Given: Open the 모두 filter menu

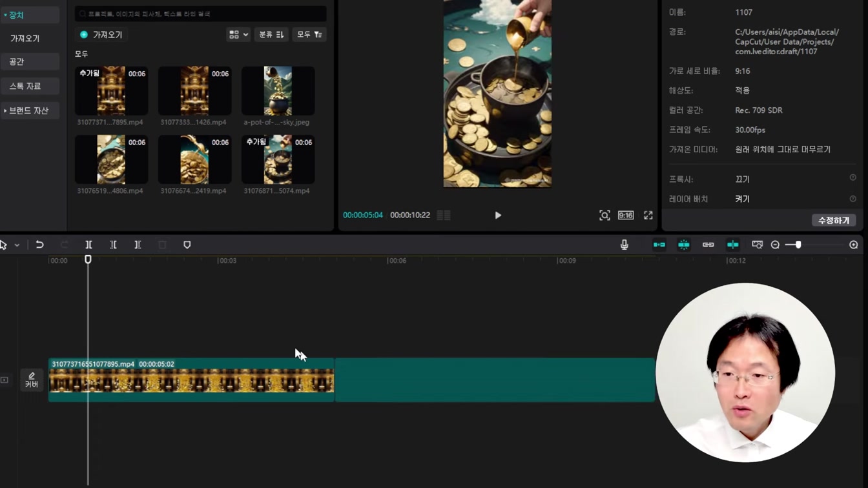Looking at the screenshot, I should (309, 34).
